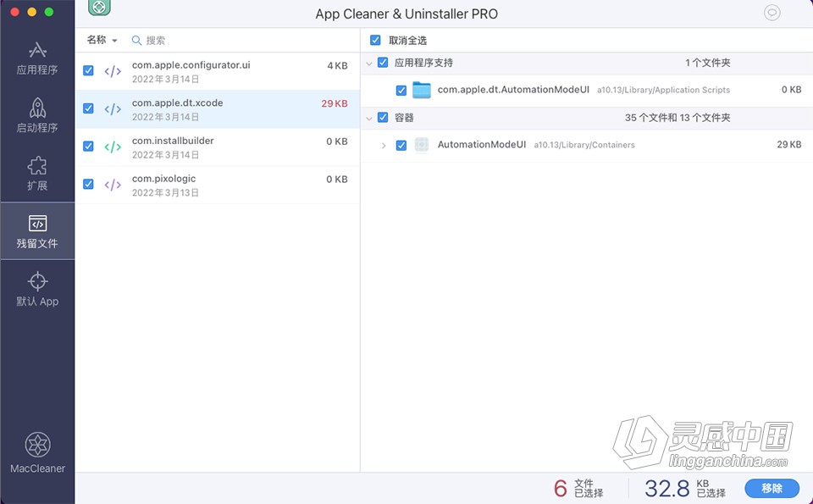Open the 扩展 panel from the sidebar
This screenshot has height=504, width=813.
pyautogui.click(x=36, y=172)
